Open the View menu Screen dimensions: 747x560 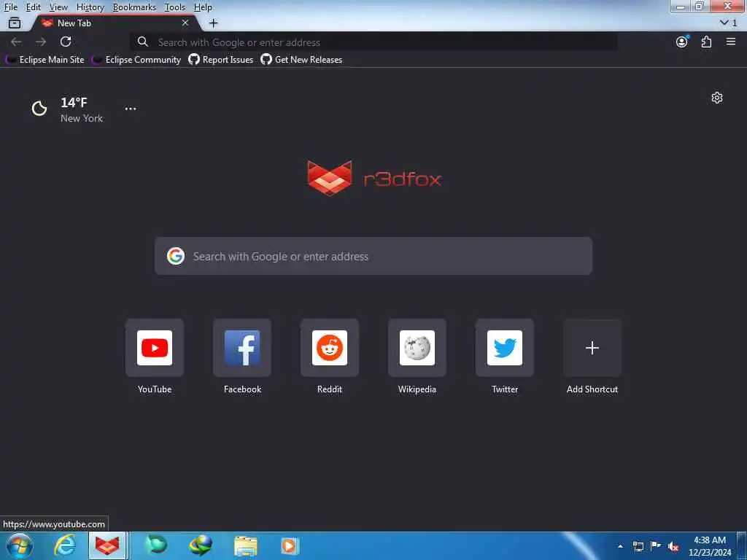(x=58, y=7)
